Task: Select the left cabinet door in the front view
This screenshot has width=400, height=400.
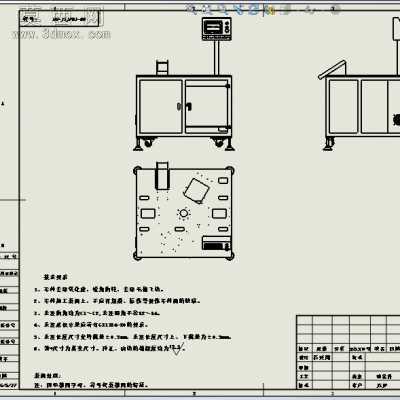Action: coord(160,107)
